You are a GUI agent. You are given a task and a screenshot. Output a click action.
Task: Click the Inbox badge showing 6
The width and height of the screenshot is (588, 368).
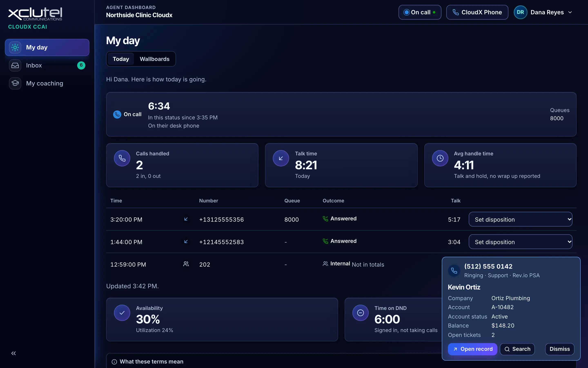[x=81, y=65]
